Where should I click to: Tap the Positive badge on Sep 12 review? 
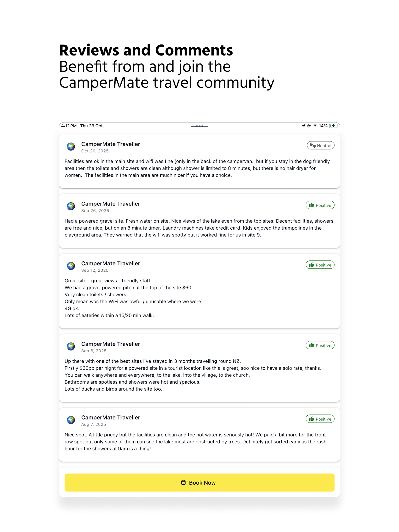[320, 265]
